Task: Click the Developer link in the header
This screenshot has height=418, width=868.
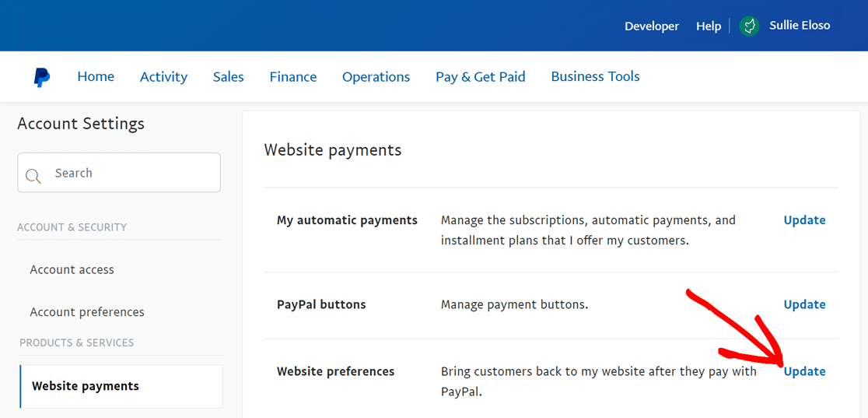Action: pyautogui.click(x=652, y=26)
